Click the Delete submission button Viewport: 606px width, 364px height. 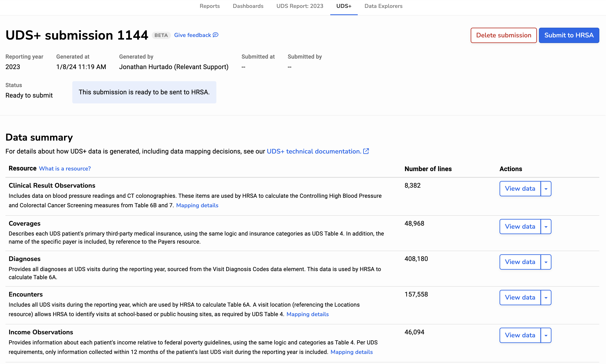pyautogui.click(x=504, y=35)
